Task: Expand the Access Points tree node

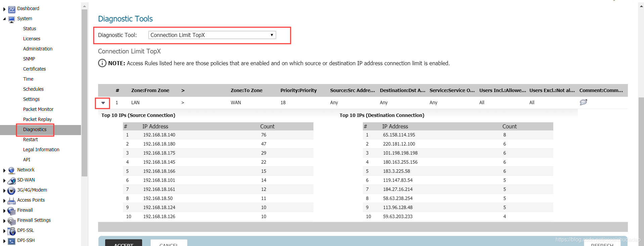Action: click(x=4, y=201)
